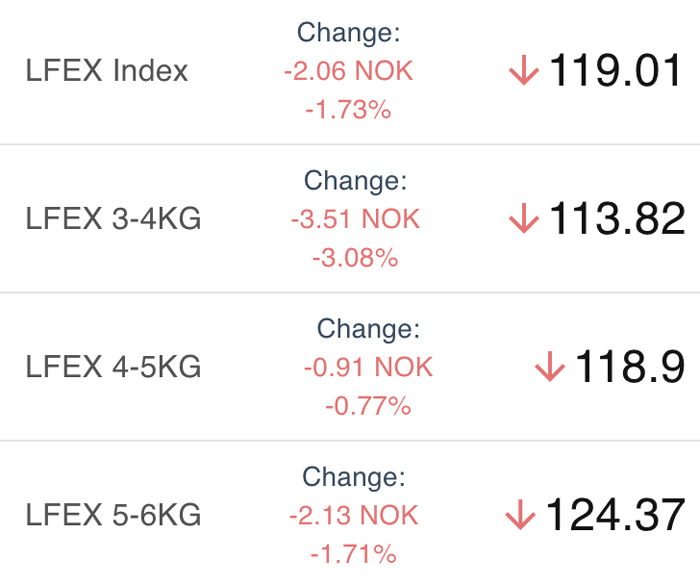Select the LFEX 4-5KG label

tap(113, 367)
